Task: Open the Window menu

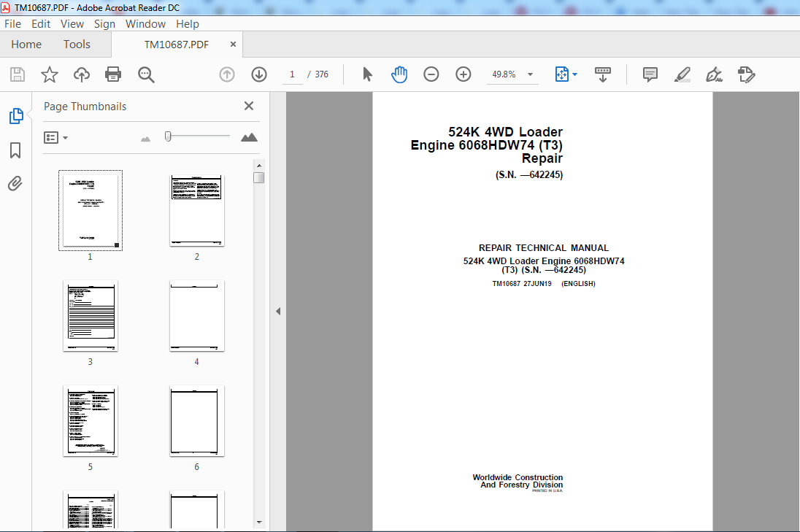Action: 145,24
